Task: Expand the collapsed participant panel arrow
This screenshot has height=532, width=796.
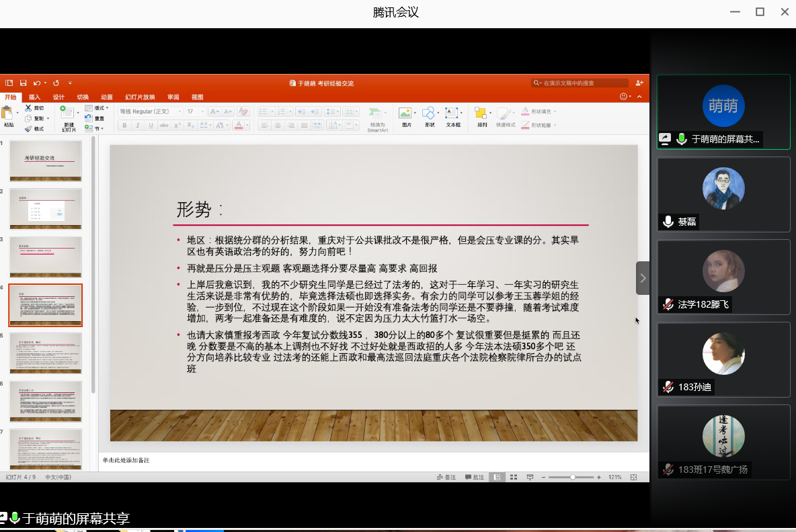Action: (643, 278)
